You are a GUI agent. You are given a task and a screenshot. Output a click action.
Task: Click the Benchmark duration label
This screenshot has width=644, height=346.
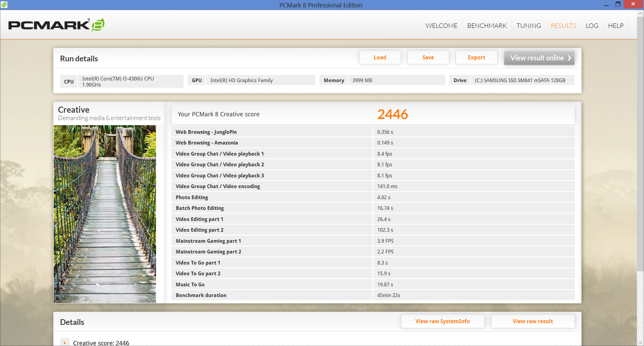pyautogui.click(x=201, y=295)
